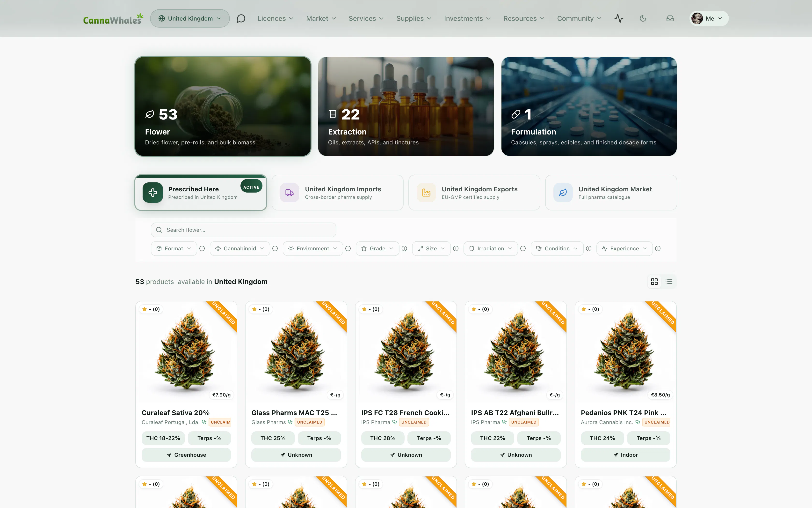Select the Formulation category card
The width and height of the screenshot is (812, 508).
pos(588,106)
